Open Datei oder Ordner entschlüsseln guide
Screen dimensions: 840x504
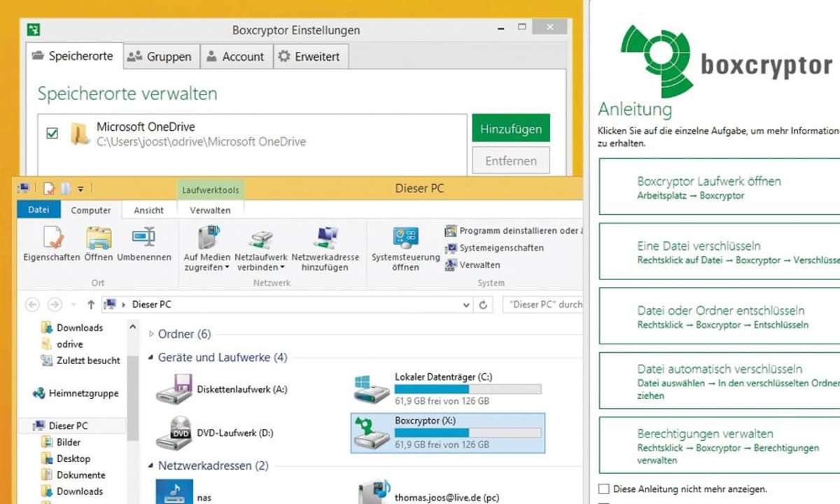[x=720, y=316]
